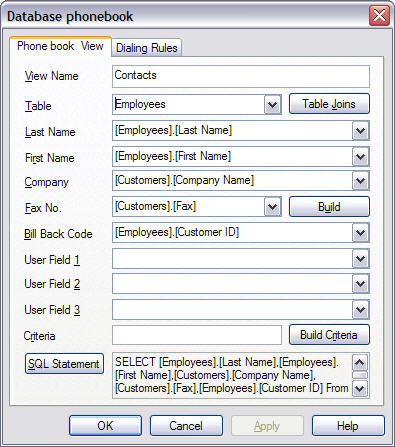Open the User Field 2 dropdown

coord(360,284)
